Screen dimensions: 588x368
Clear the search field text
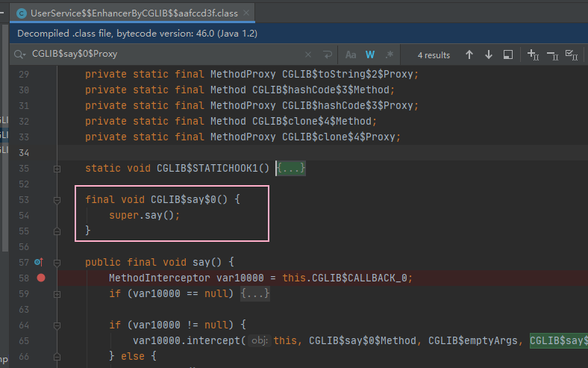[x=308, y=54]
